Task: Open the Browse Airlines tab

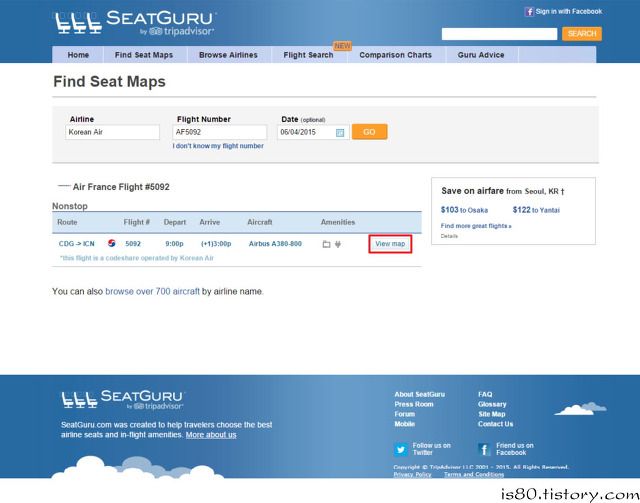Action: click(x=228, y=55)
